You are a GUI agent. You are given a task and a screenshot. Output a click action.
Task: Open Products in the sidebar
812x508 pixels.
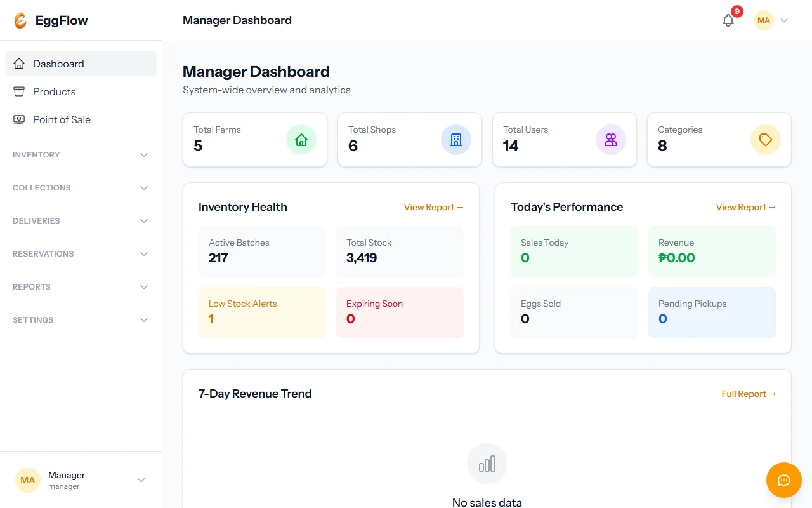coord(81,91)
